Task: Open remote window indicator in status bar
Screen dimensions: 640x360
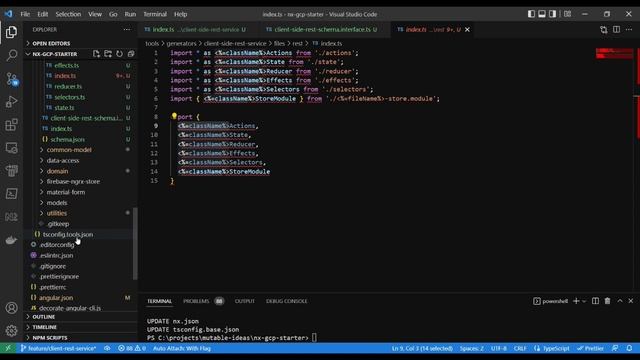Action: pyautogui.click(x=8, y=348)
